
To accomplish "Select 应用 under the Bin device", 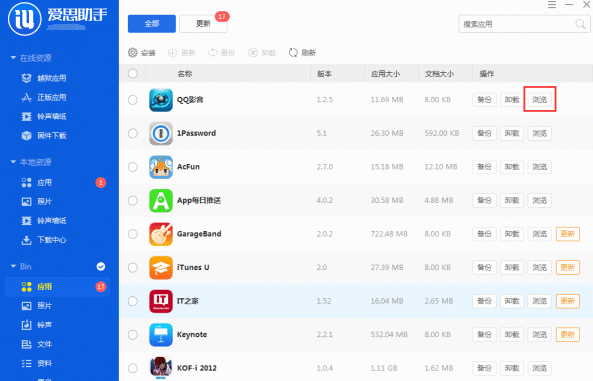I will pyautogui.click(x=57, y=286).
